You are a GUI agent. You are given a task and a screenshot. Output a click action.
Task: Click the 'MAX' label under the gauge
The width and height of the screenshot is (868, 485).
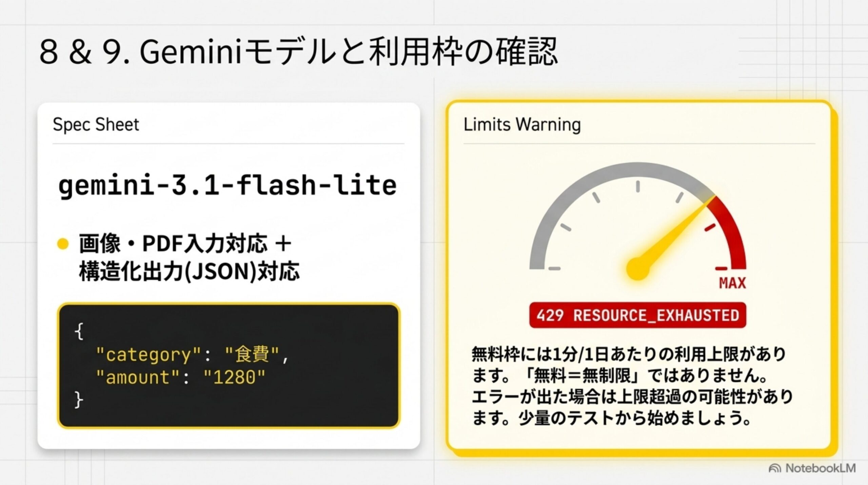point(732,283)
